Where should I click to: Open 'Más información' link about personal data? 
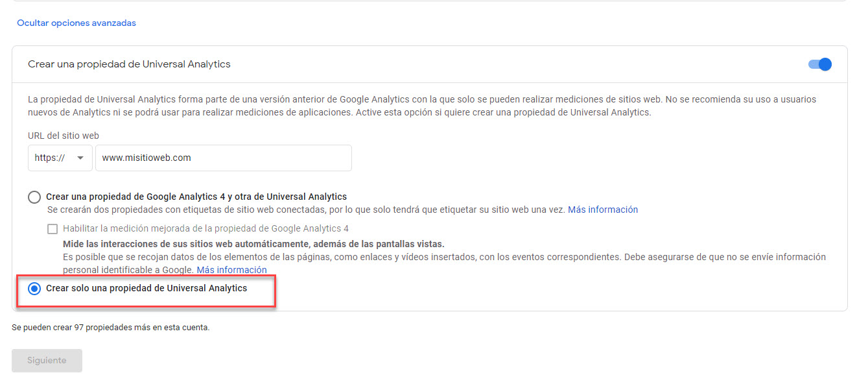pyautogui.click(x=232, y=270)
